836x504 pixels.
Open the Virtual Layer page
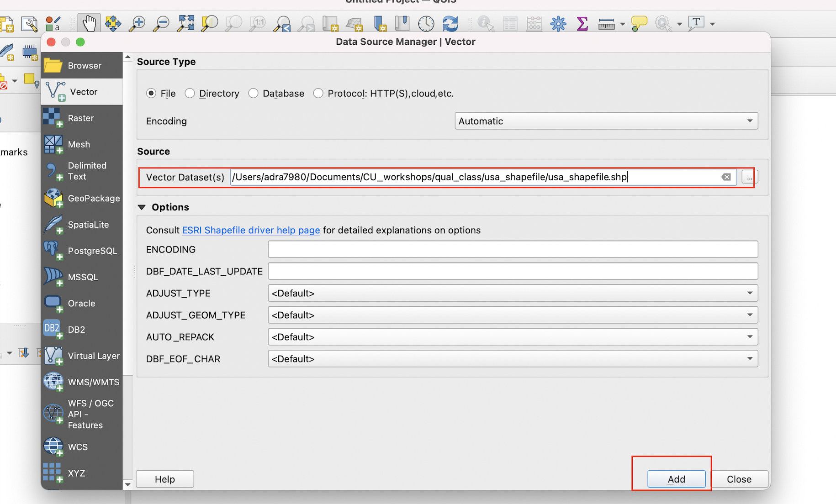(53, 356)
